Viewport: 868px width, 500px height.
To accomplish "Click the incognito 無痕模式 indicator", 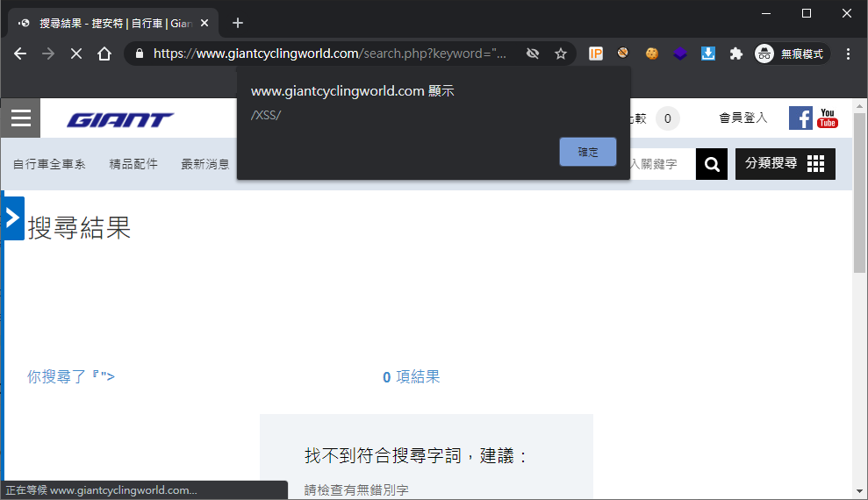I will click(792, 54).
